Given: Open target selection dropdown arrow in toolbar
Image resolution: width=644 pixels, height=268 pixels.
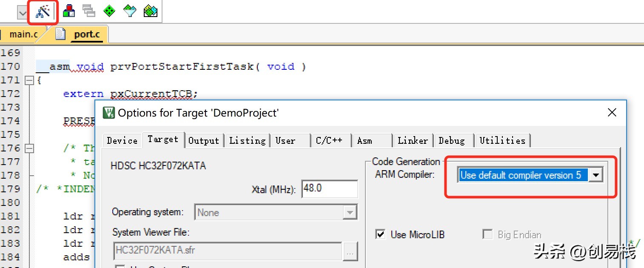Looking at the screenshot, I should (22, 13).
